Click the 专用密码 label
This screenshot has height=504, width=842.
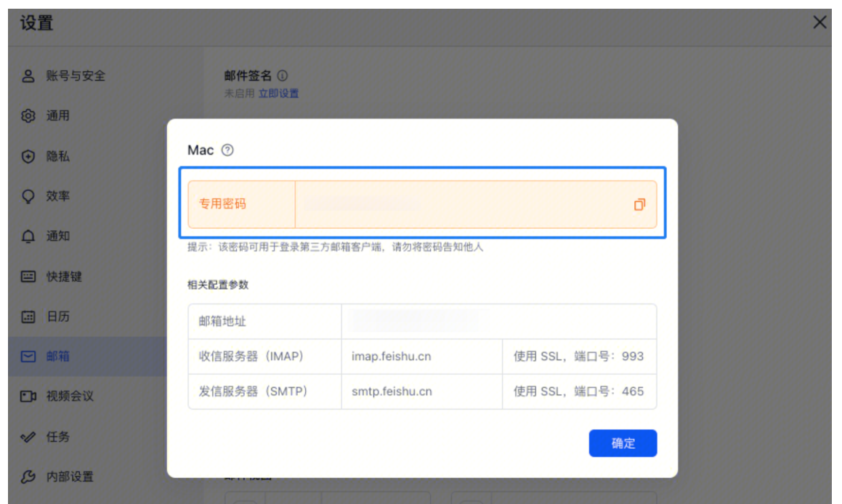tap(222, 204)
